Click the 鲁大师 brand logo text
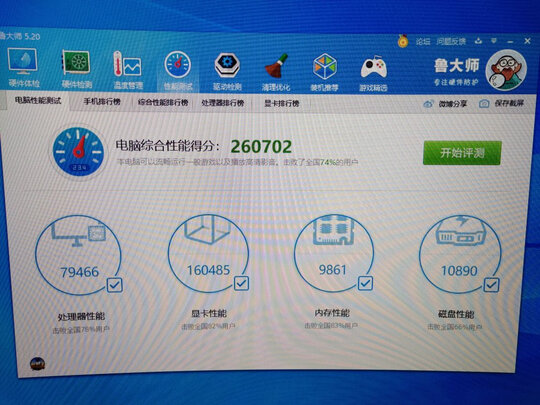540x405 pixels. 457,65
